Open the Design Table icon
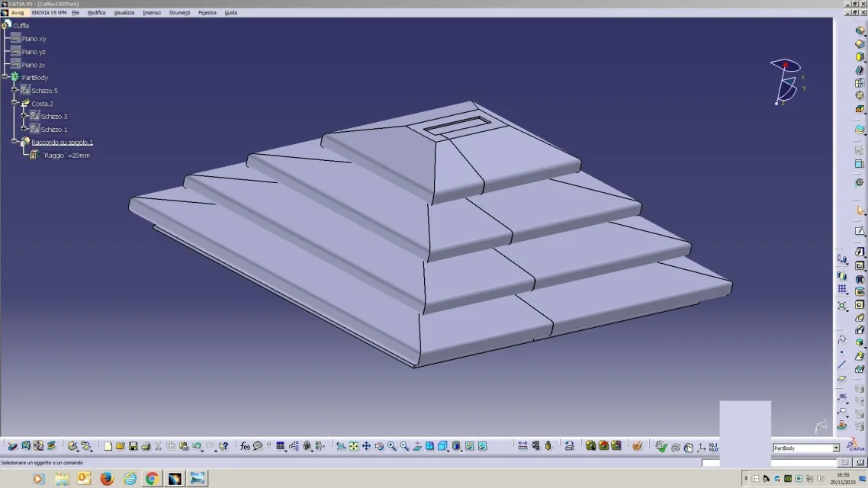The height and width of the screenshot is (488, 868). (x=280, y=446)
